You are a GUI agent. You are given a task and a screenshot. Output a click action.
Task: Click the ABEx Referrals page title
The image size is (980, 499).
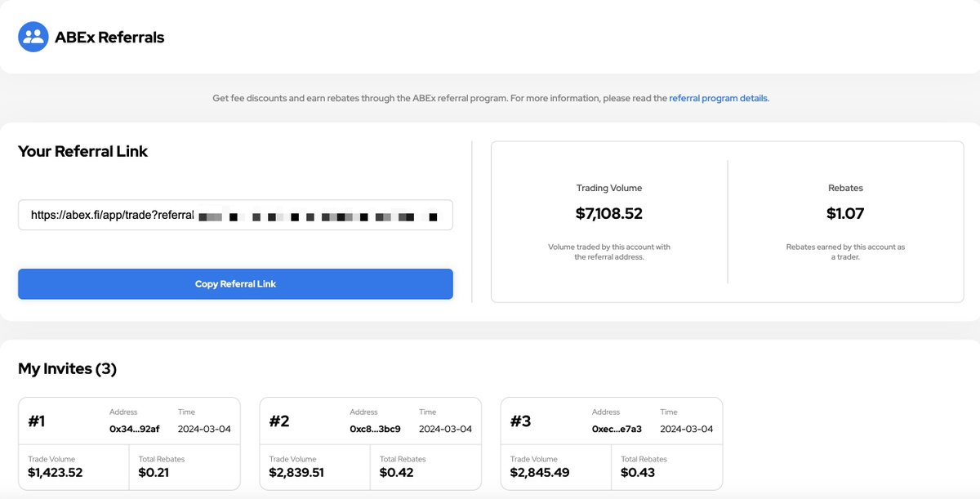[109, 37]
